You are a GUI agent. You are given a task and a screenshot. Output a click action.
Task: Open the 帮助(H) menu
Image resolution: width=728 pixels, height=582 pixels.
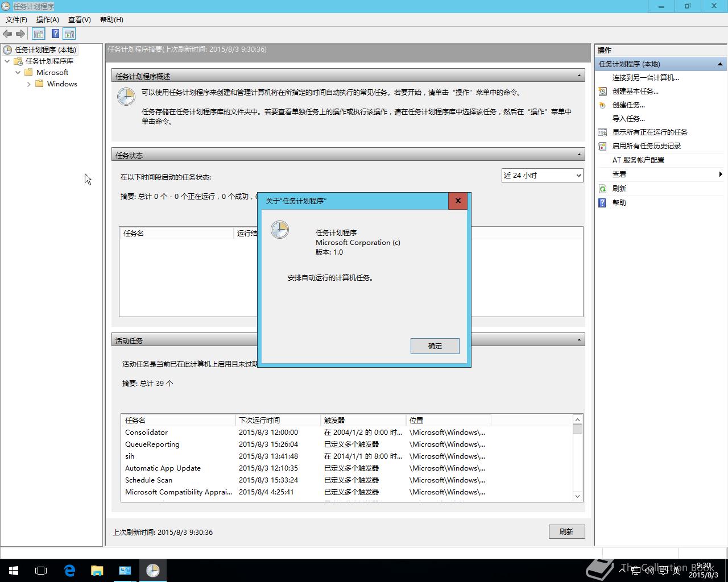click(111, 19)
